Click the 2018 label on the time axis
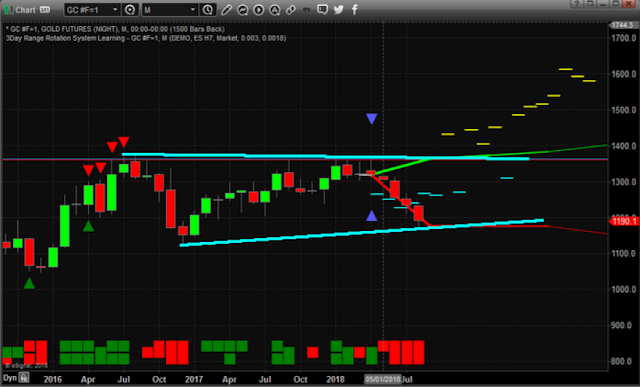 [336, 379]
